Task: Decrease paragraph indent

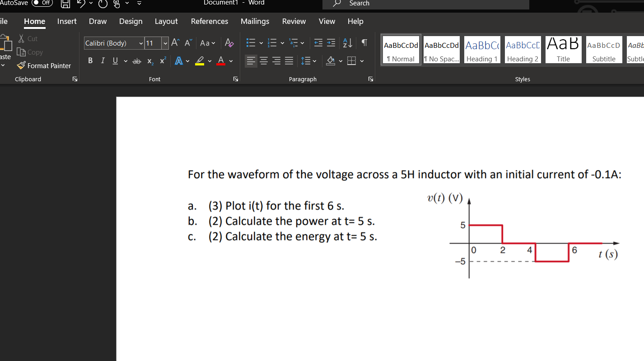Action: click(318, 43)
